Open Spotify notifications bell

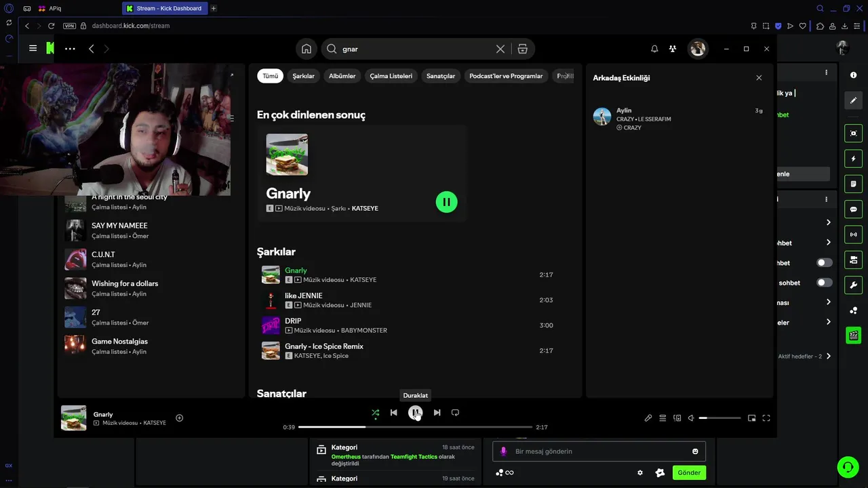[654, 49]
